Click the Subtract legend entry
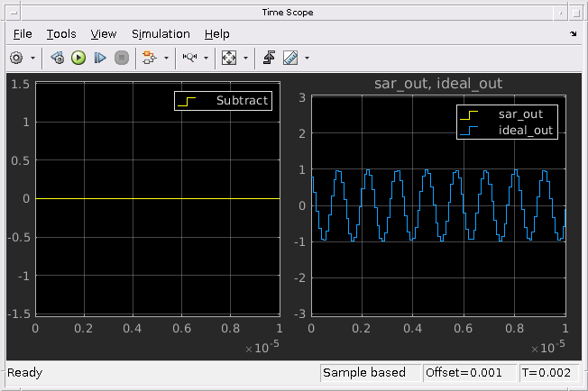 [x=223, y=101]
